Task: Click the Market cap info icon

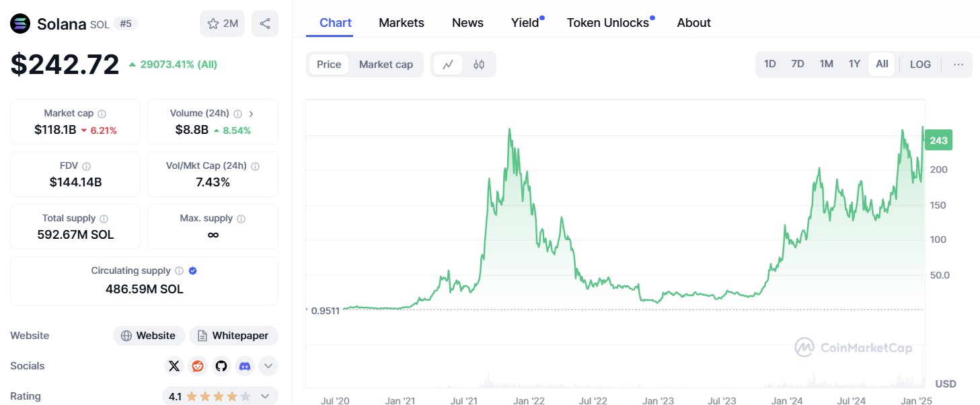Action: click(x=102, y=114)
